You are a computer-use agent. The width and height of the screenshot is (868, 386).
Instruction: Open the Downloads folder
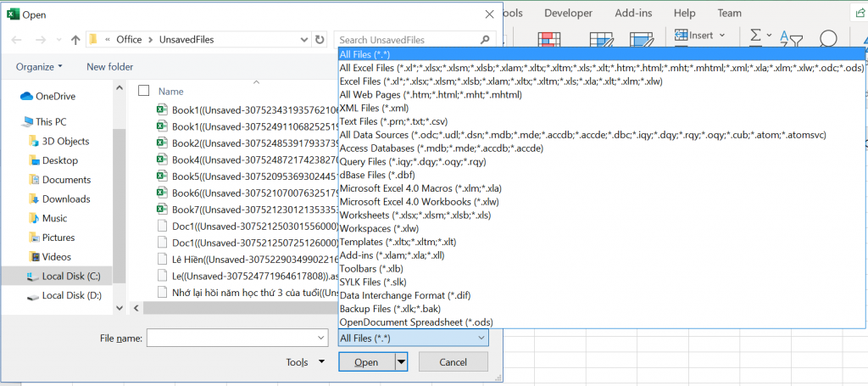click(59, 199)
